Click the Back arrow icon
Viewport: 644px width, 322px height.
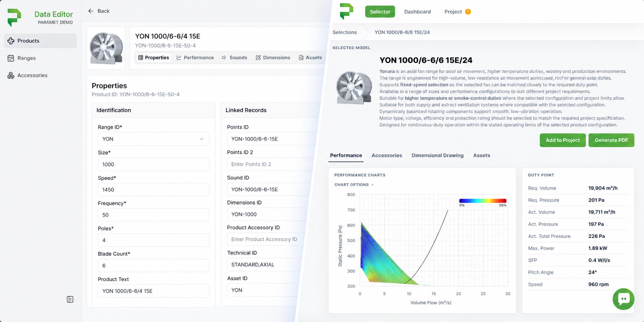(91, 11)
